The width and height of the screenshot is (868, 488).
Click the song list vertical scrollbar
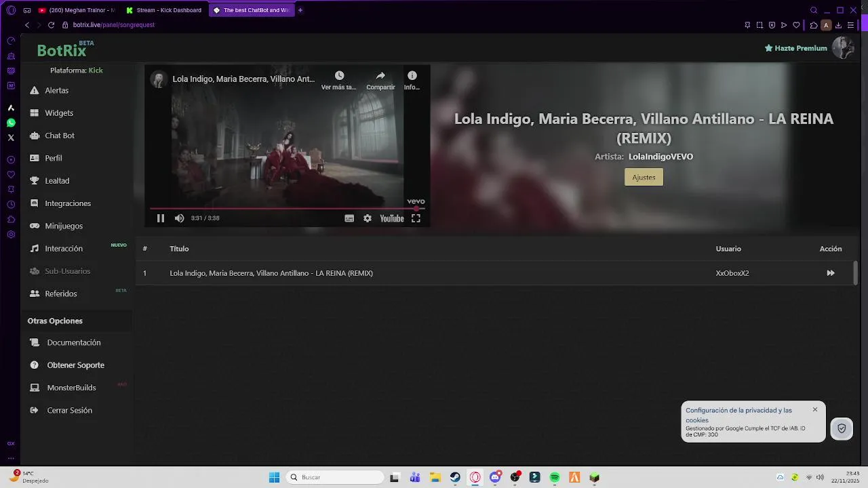[855, 273]
